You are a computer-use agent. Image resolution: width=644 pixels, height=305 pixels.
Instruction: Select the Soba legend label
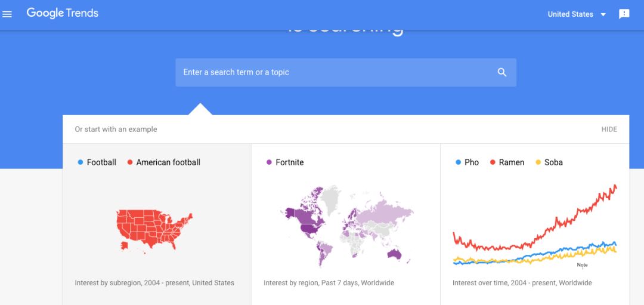[x=553, y=162]
